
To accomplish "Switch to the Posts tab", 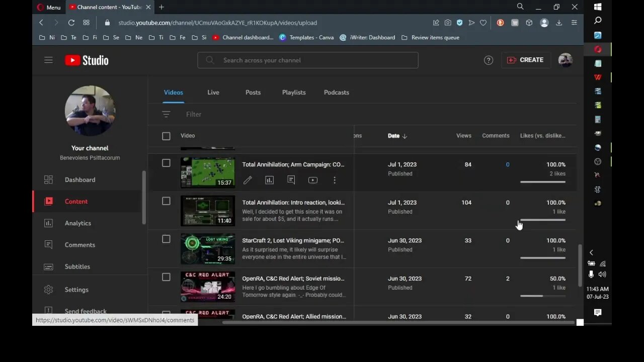I will pyautogui.click(x=253, y=93).
